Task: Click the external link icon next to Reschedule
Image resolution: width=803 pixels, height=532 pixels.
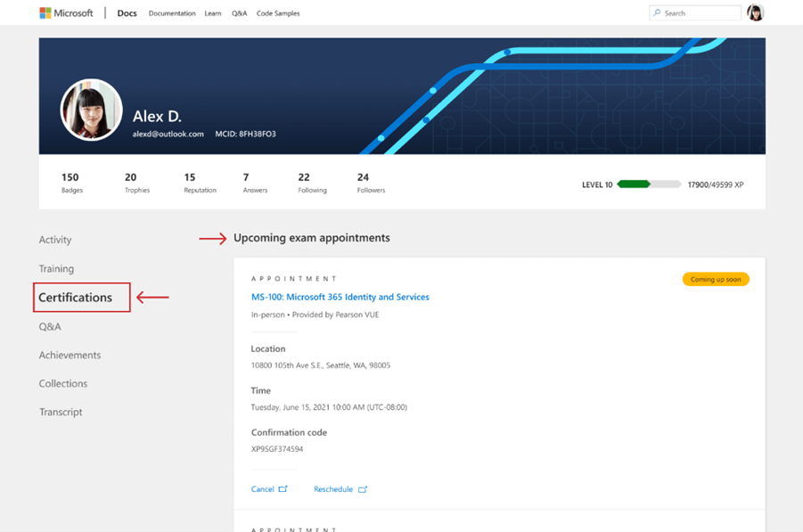Action: 363,489
